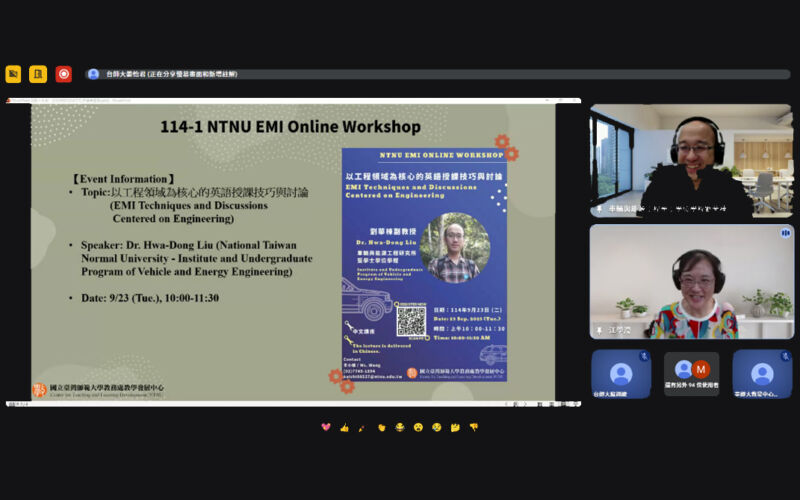
Task: Click the red record icon at top left
Action: [64, 74]
